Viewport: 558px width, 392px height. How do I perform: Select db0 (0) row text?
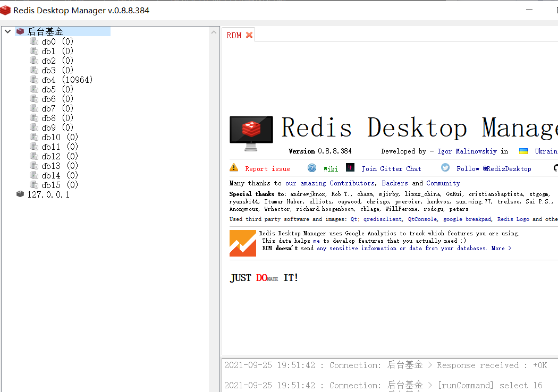(57, 41)
